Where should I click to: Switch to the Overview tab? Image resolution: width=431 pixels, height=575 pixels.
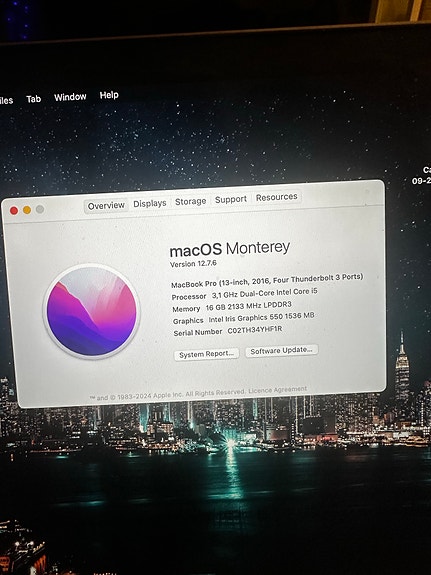coord(106,206)
